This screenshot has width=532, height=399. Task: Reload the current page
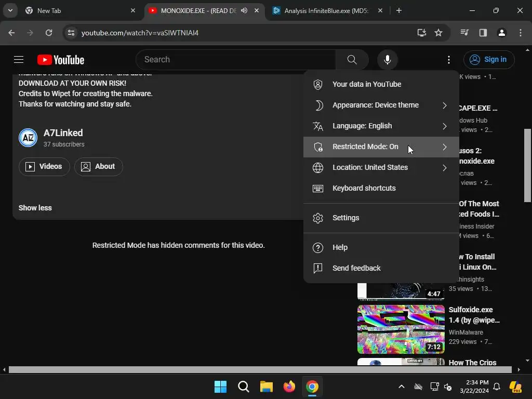point(49,33)
